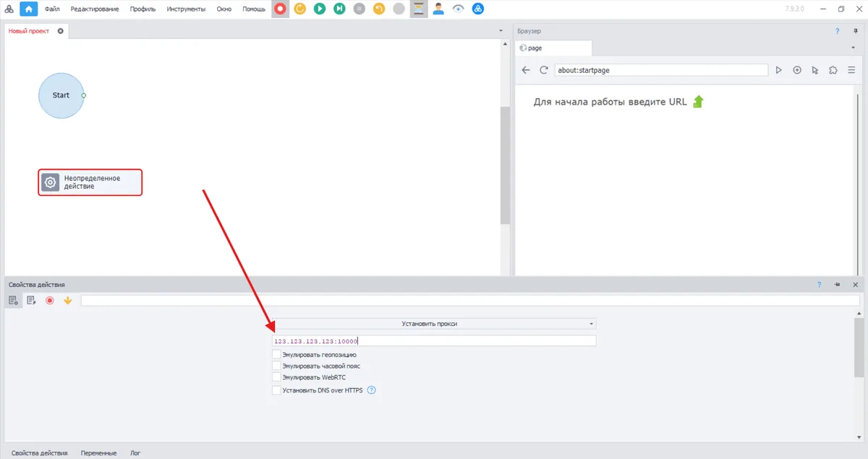Select the Неопределенное действие action block
Image resolution: width=868 pixels, height=459 pixels.
tap(90, 182)
